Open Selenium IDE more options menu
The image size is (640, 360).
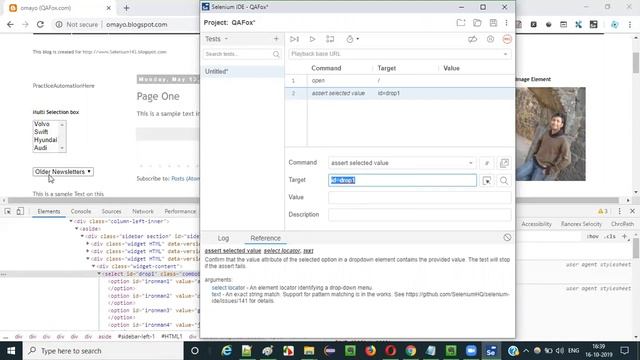pyautogui.click(x=507, y=23)
